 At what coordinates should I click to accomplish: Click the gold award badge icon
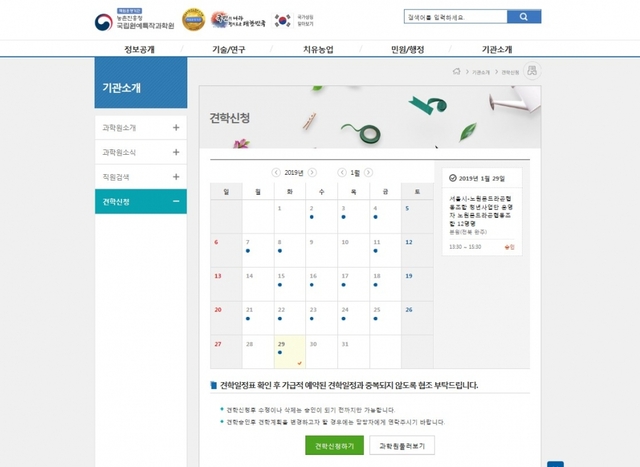tap(193, 20)
